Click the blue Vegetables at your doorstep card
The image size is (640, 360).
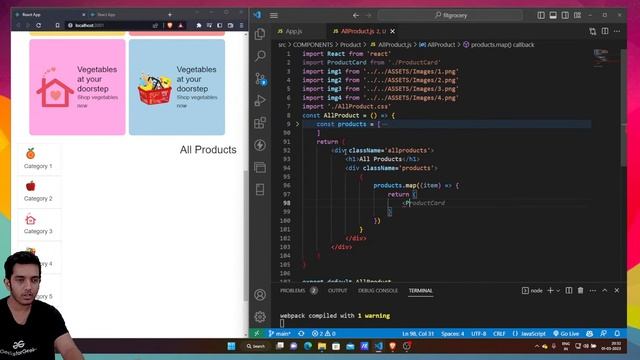click(177, 87)
